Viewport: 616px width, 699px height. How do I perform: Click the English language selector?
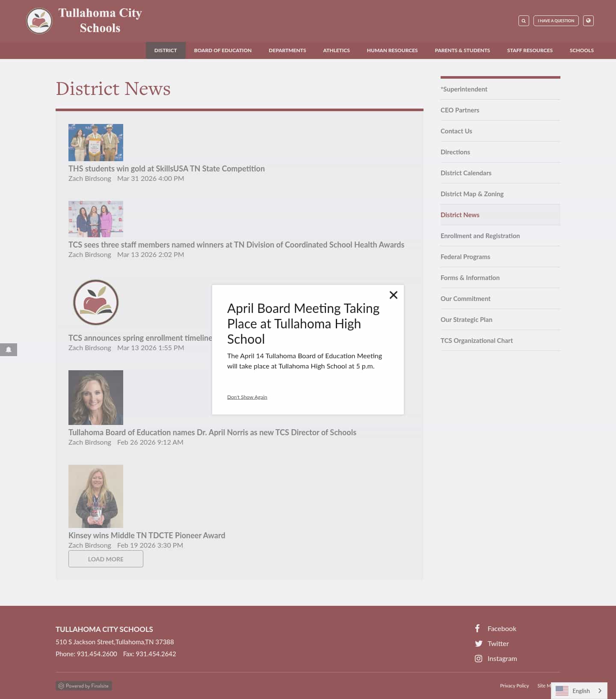579,690
